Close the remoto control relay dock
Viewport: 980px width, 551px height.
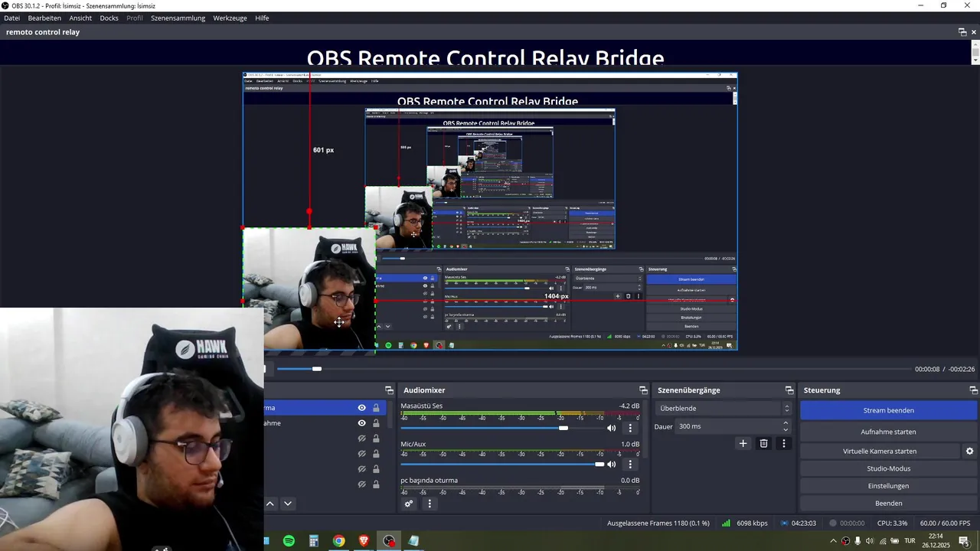tap(974, 32)
